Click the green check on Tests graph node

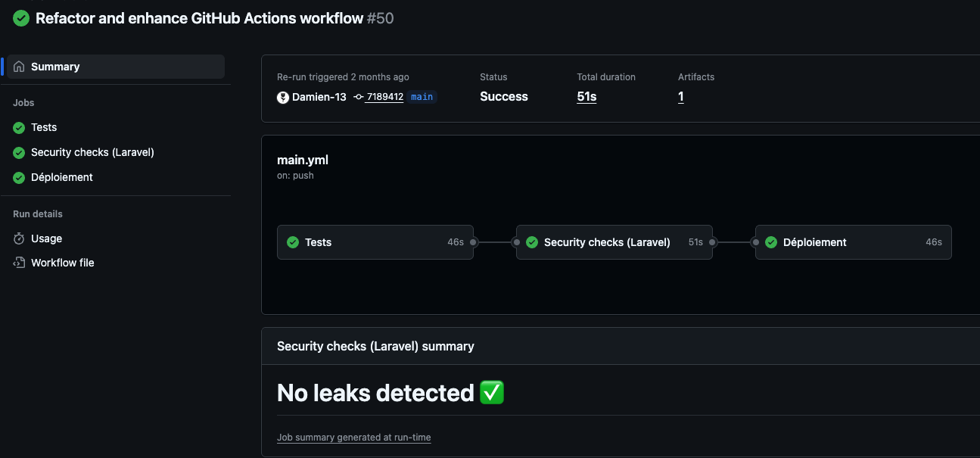(x=293, y=242)
